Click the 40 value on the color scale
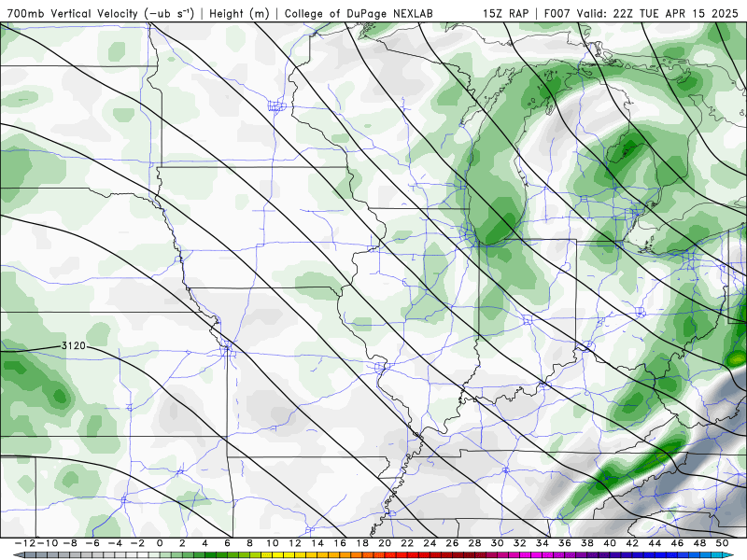This screenshot has height=560, width=747. [x=610, y=543]
